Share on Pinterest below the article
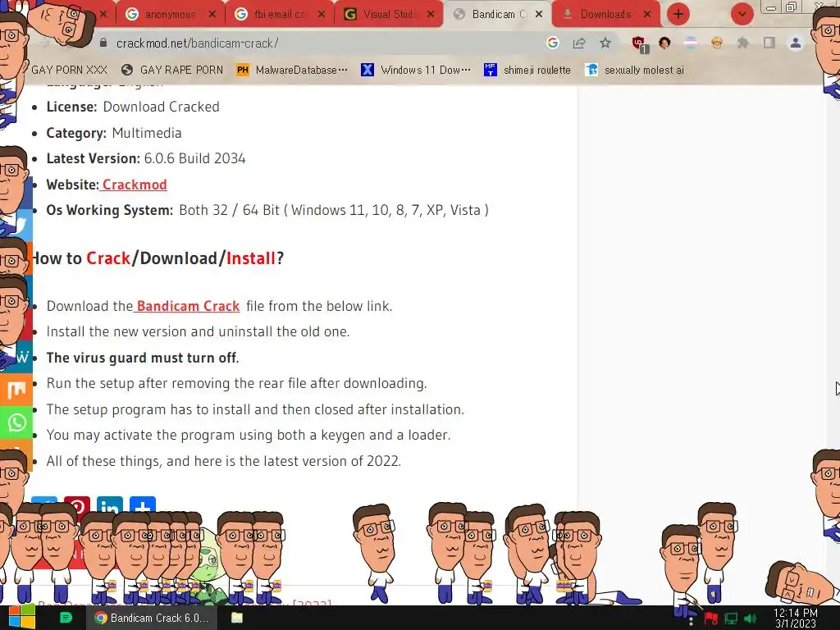The image size is (840, 630). pos(77,505)
